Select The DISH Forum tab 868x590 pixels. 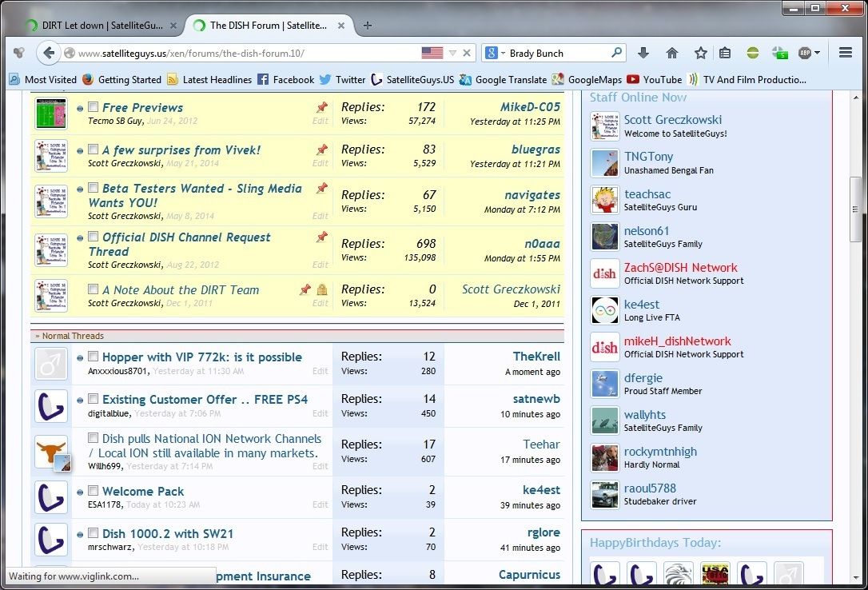pos(269,26)
